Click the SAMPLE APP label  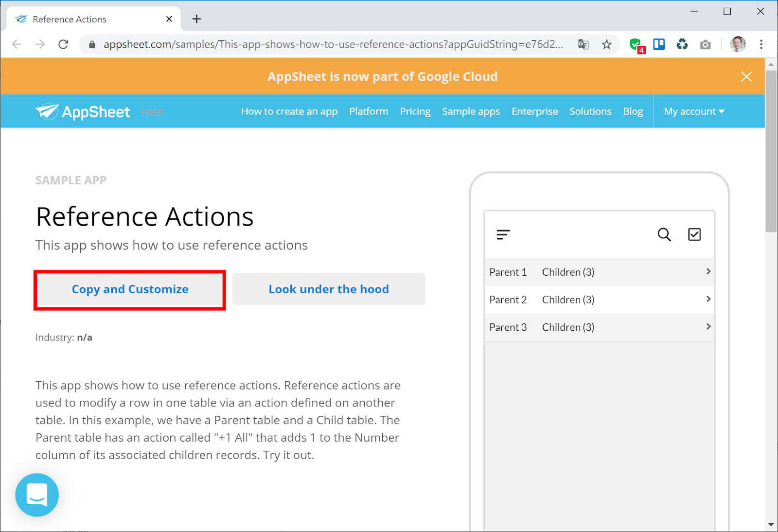(71, 180)
